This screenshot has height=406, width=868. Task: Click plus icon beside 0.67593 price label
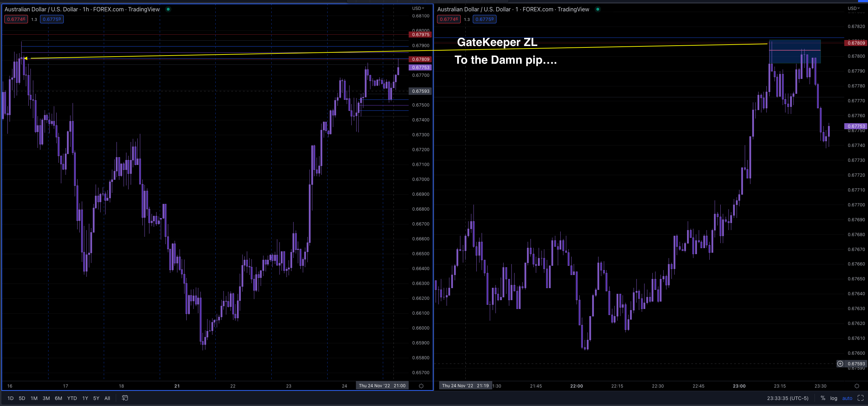840,364
